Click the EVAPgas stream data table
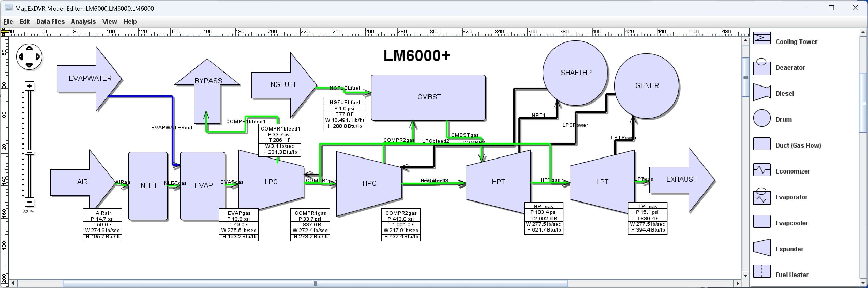Screen dimensions: 868x288 click(x=239, y=225)
